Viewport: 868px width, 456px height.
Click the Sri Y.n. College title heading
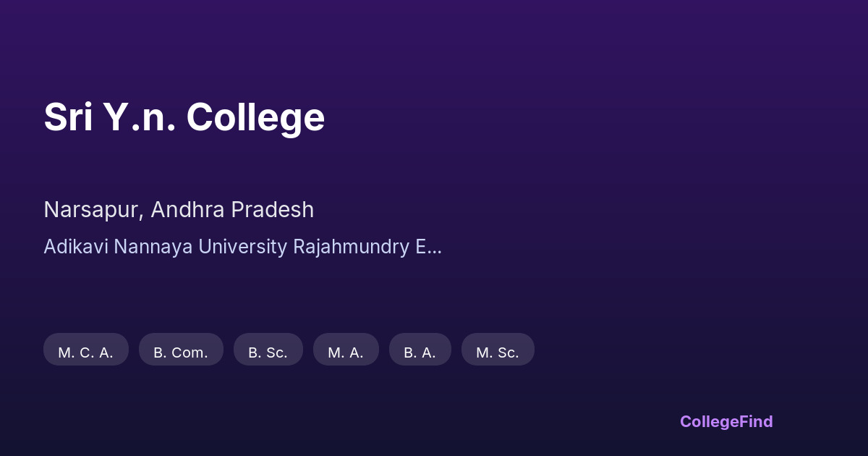(184, 117)
